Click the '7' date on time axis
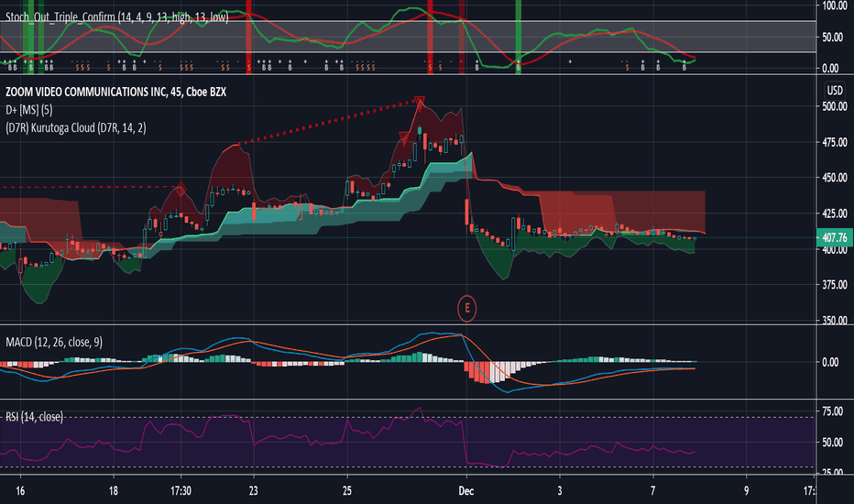 click(652, 491)
